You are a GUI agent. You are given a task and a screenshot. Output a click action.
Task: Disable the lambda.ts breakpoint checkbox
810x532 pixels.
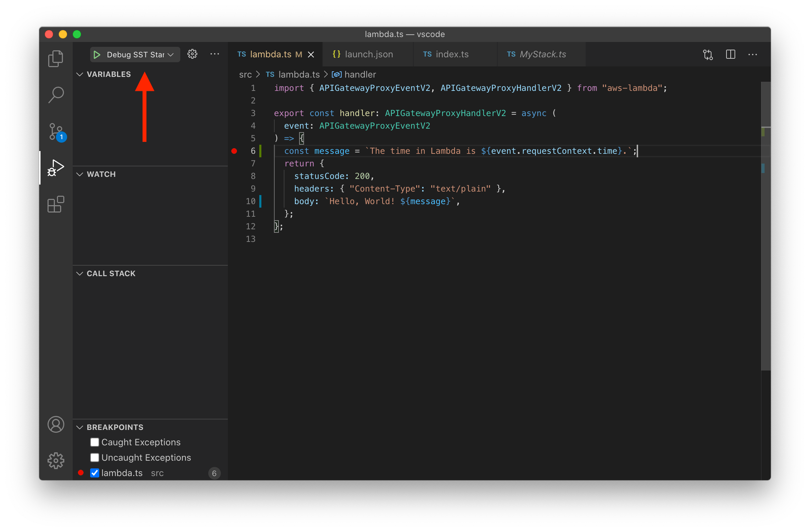94,473
